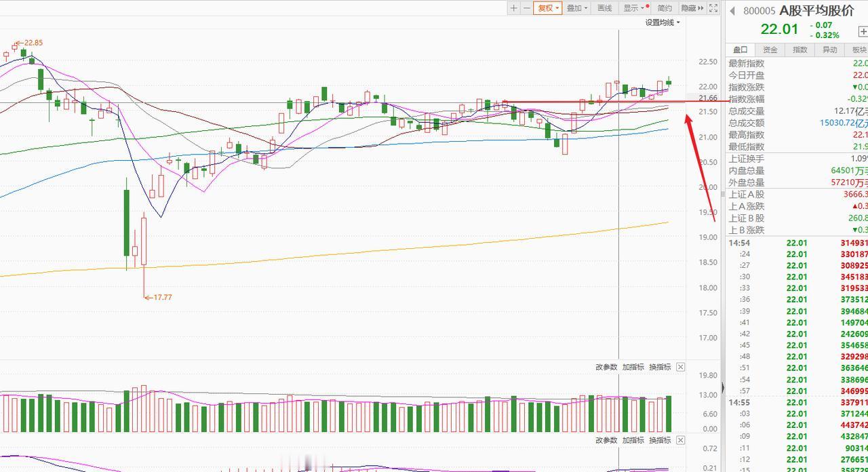Open the 显示 dropdown
Screen dimensions: 868x472
pos(635,8)
